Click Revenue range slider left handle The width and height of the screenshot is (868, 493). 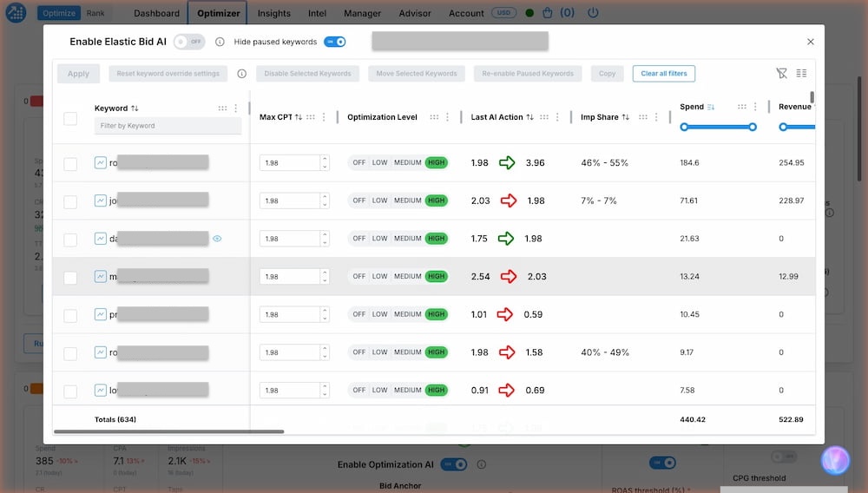[783, 128]
